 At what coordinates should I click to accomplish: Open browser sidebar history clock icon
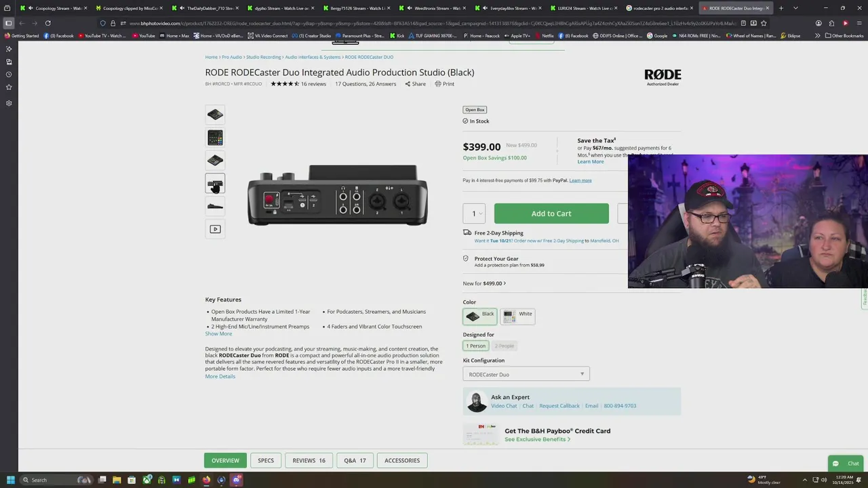coord(9,75)
